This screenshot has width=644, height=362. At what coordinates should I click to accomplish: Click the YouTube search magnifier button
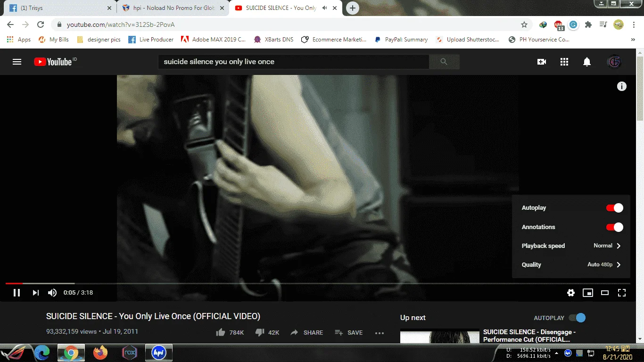coord(444,62)
